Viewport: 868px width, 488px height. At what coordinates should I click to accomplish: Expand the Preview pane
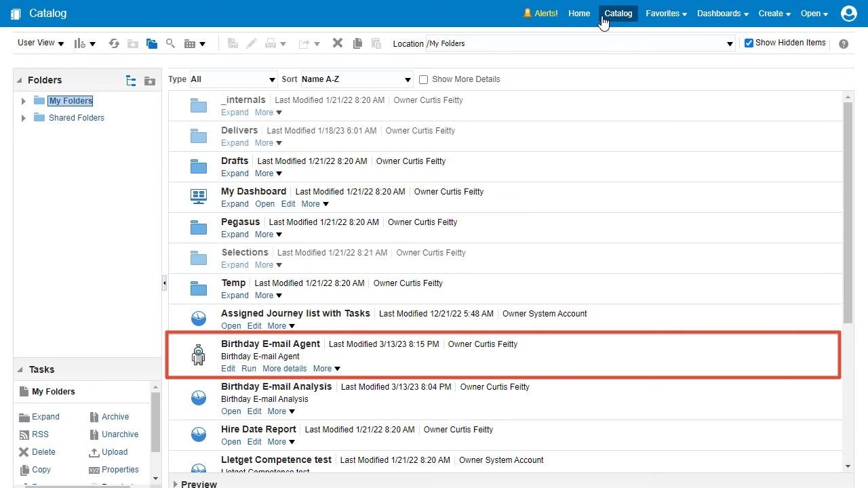tap(176, 484)
